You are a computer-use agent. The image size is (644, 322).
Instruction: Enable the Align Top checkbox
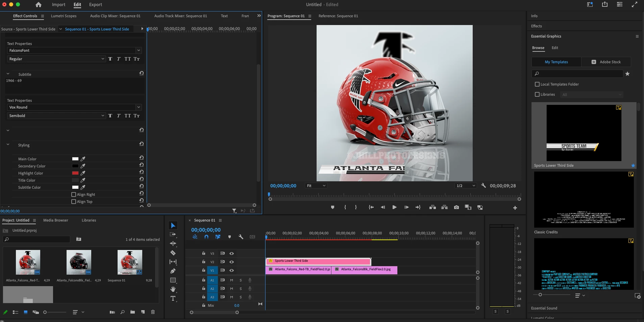74,202
